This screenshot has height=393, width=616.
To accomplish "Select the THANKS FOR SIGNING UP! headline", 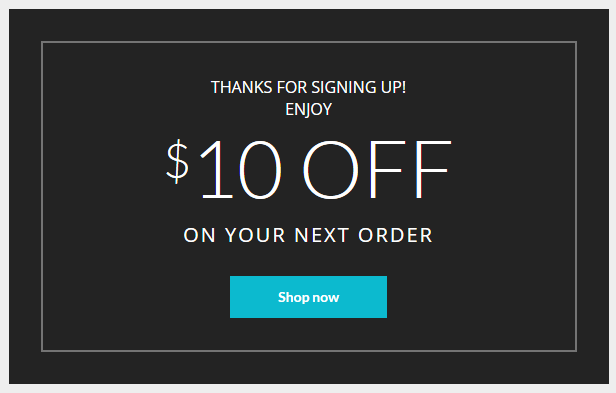I will [308, 87].
